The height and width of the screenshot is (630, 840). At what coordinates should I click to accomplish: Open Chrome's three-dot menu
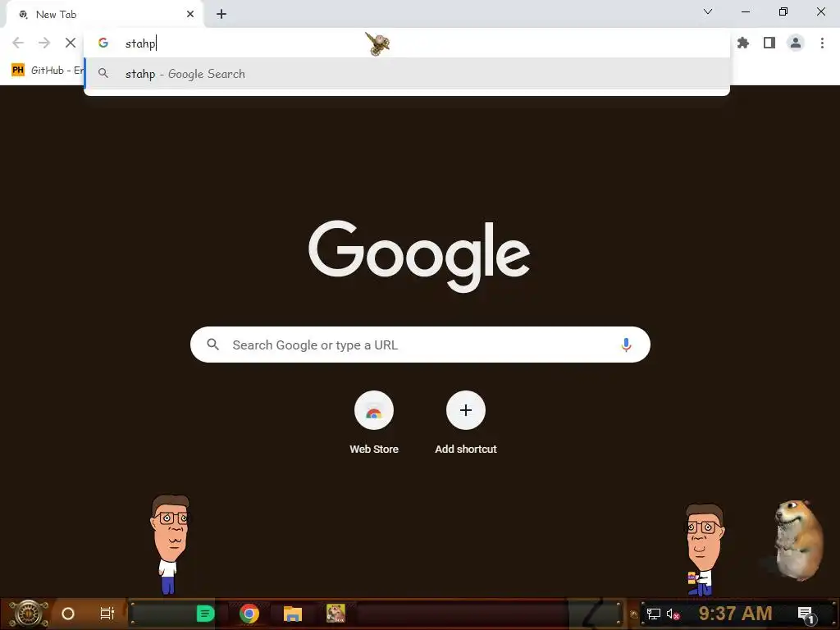pos(822,43)
